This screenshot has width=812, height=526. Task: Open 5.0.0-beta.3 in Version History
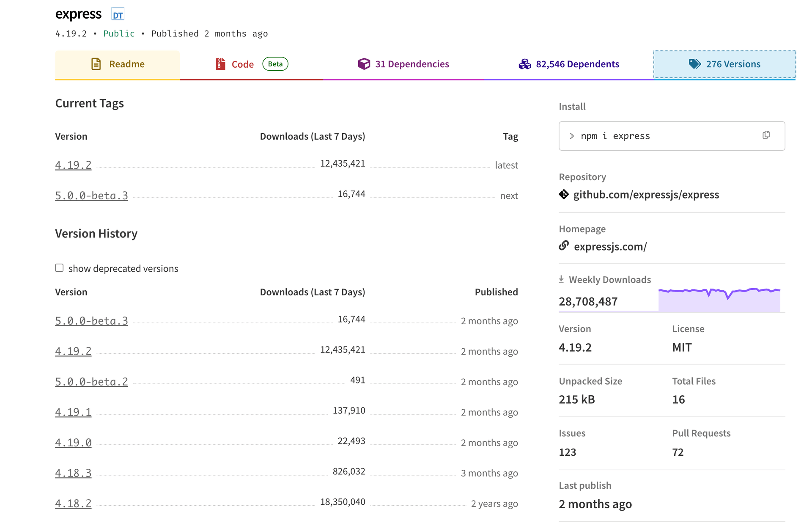coord(91,321)
